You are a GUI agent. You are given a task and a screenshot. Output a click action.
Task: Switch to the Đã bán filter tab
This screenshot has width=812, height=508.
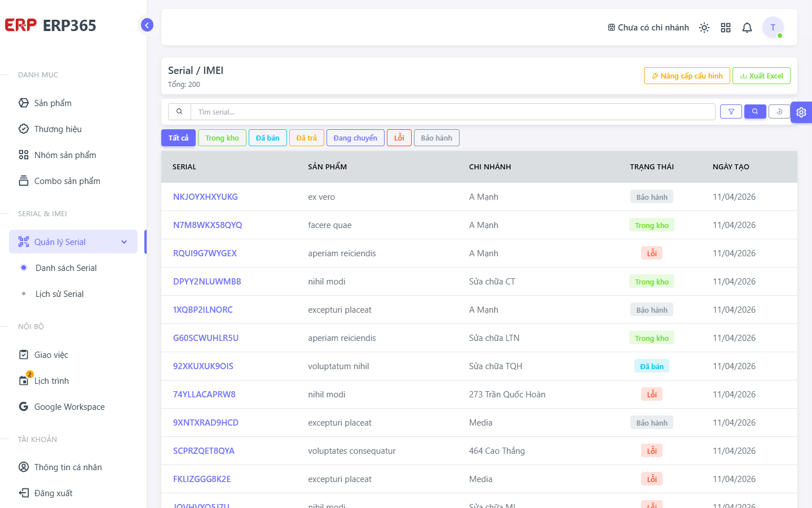[x=268, y=138]
